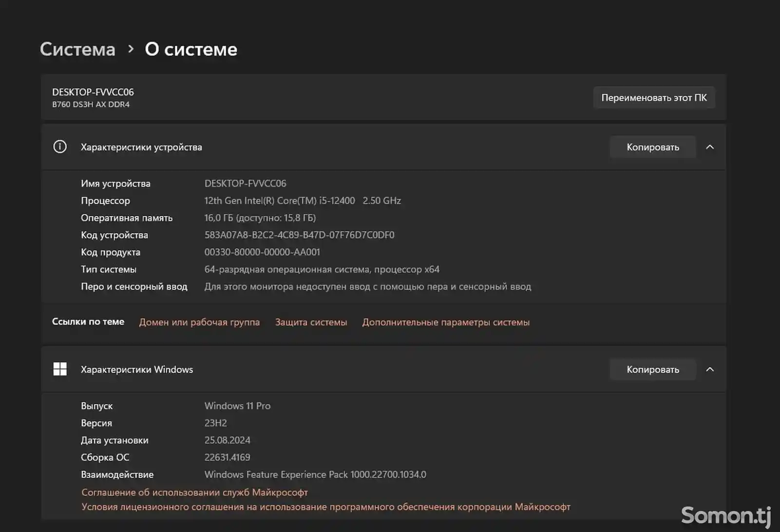Click the Код продукта label
Image resolution: width=780 pixels, height=532 pixels.
[111, 252]
